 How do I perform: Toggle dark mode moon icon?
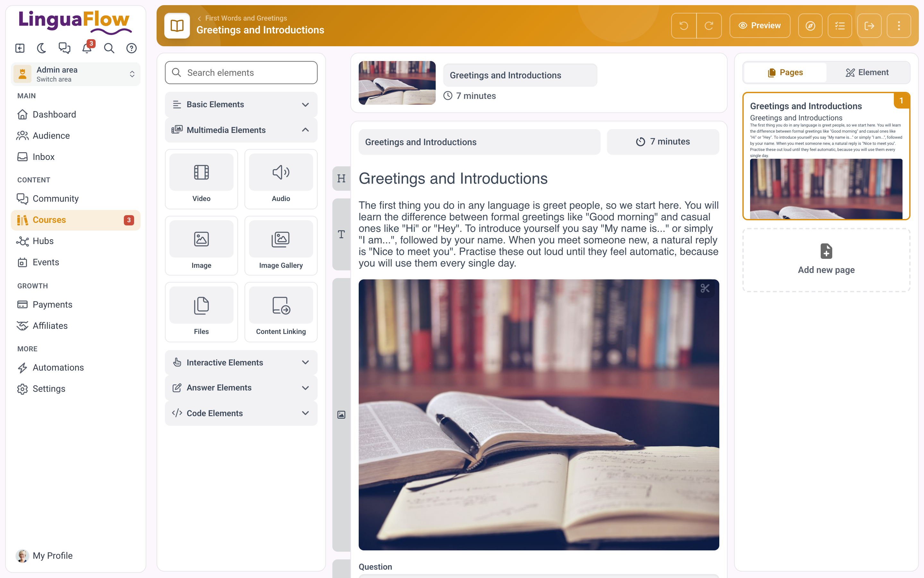[x=42, y=48]
